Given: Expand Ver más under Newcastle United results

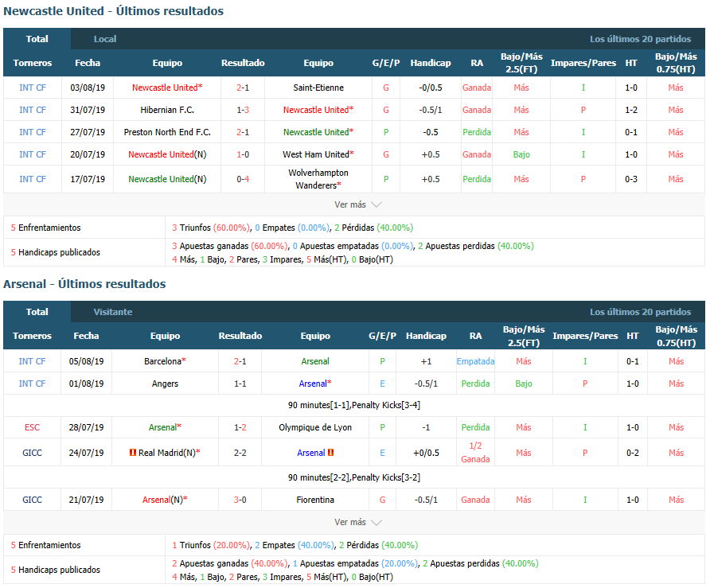Looking at the screenshot, I should click(x=357, y=204).
